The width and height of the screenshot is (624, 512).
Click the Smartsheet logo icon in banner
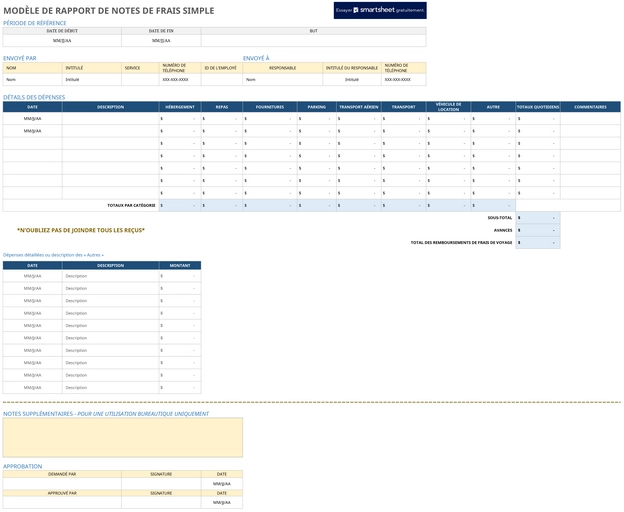click(x=356, y=10)
